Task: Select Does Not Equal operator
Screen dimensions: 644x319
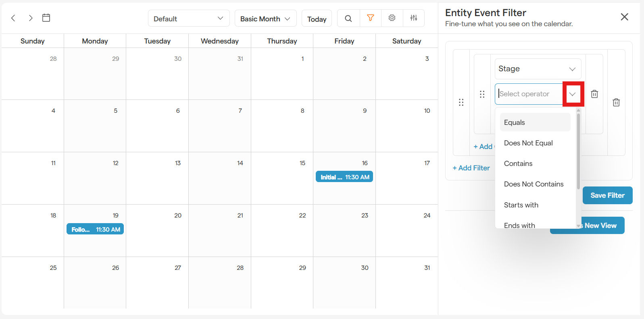Action: coord(528,143)
